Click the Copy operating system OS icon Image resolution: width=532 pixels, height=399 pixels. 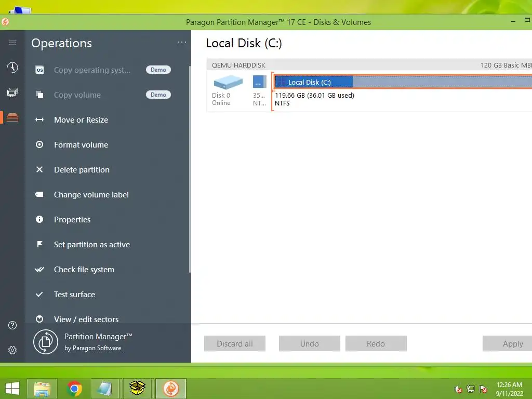39,70
